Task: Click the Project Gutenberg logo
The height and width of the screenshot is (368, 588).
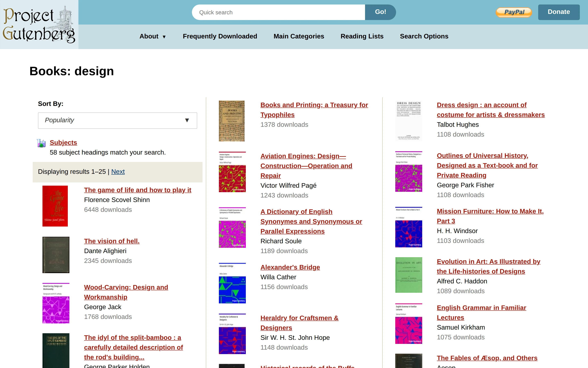Action: click(x=39, y=24)
